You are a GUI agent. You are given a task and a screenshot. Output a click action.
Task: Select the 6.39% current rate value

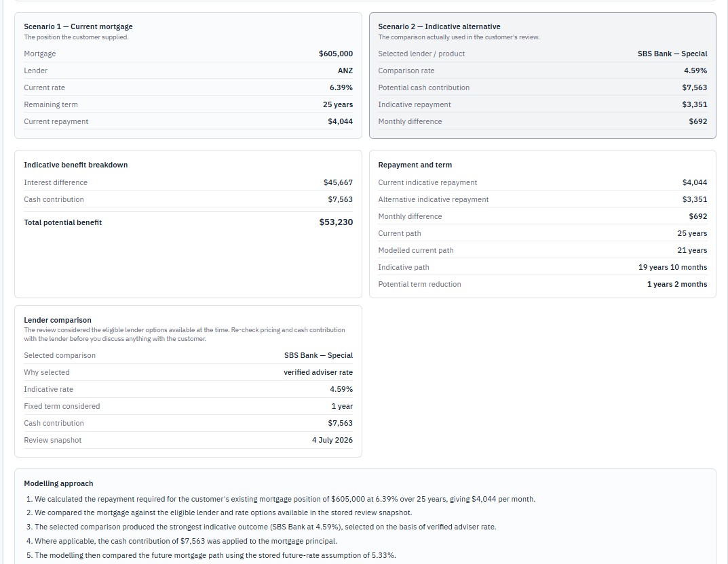pyautogui.click(x=341, y=87)
